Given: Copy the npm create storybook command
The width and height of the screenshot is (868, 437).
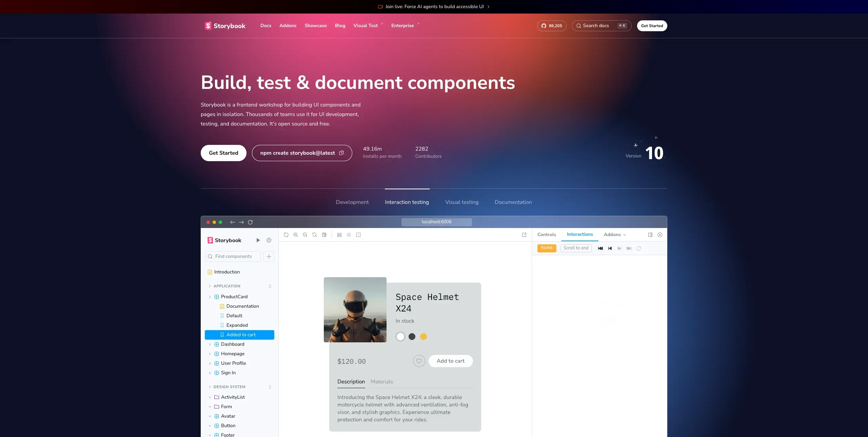Looking at the screenshot, I should (x=341, y=153).
